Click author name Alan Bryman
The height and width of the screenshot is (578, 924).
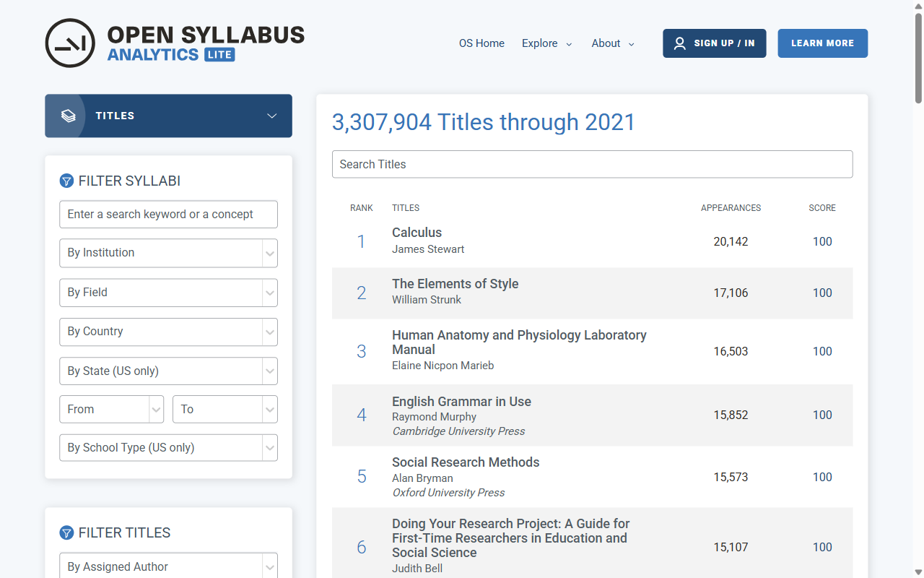point(422,478)
